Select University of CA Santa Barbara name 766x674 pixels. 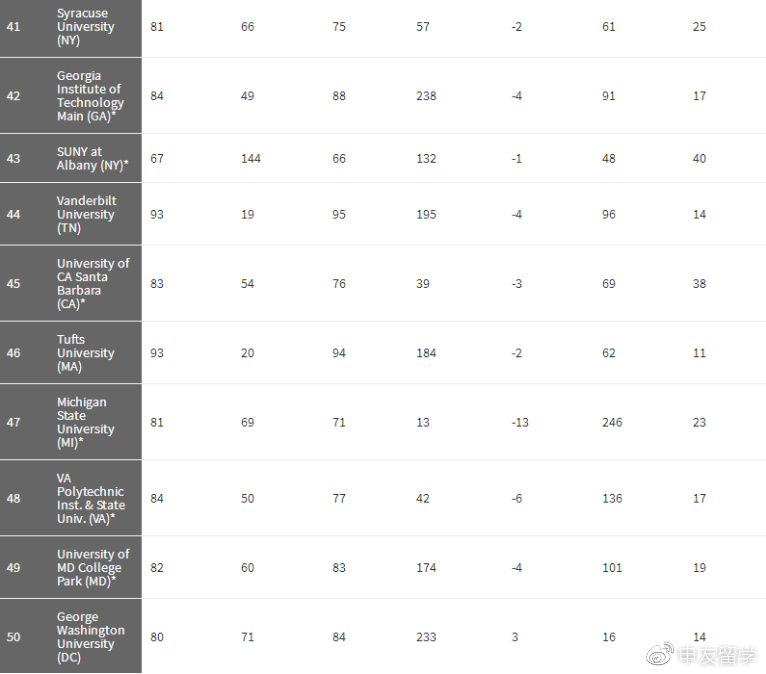[x=93, y=284]
